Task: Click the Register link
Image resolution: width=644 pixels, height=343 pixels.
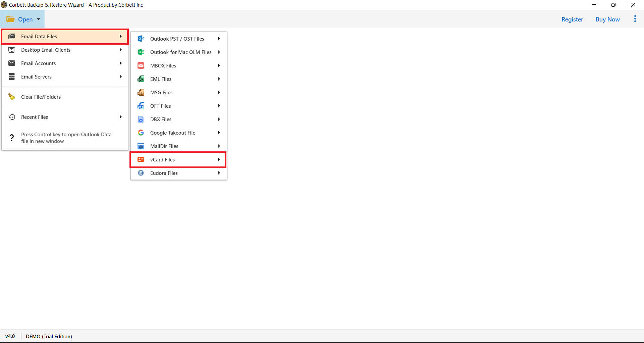Action: coord(572,19)
